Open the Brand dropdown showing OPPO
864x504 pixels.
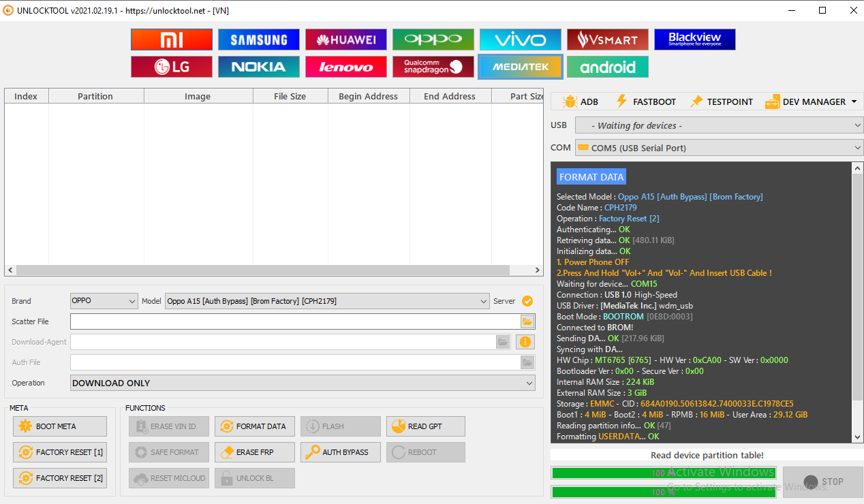[104, 301]
